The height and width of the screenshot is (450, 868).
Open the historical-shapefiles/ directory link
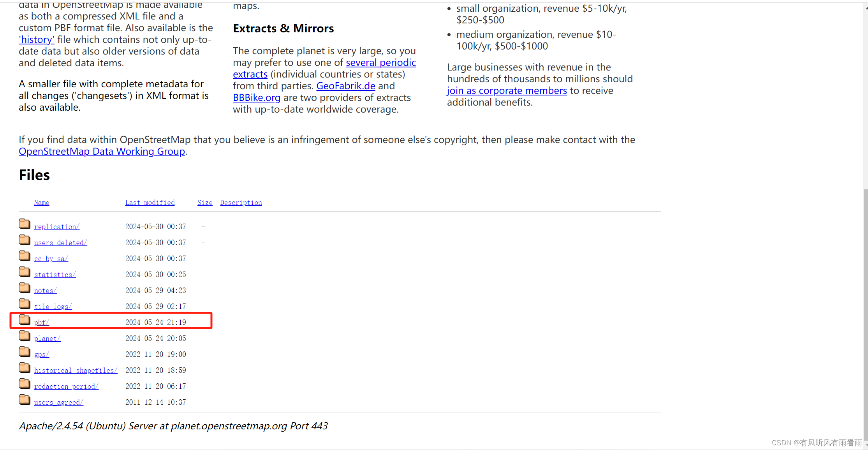tap(76, 371)
